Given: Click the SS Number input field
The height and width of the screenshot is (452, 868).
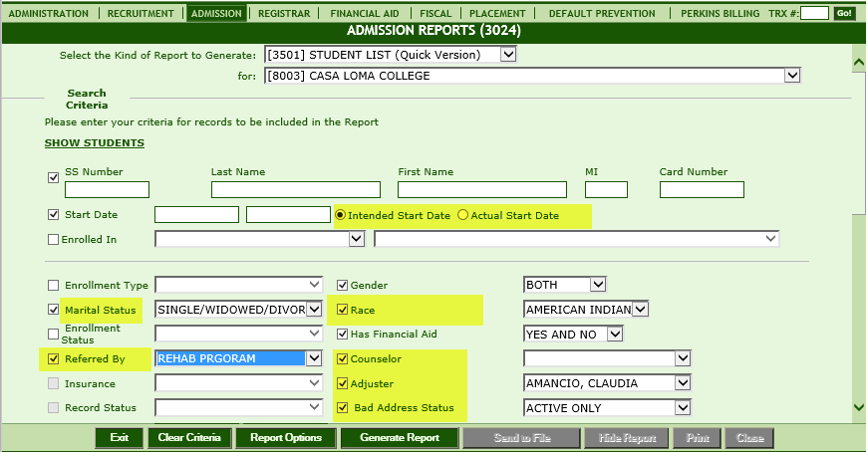Looking at the screenshot, I should [107, 190].
